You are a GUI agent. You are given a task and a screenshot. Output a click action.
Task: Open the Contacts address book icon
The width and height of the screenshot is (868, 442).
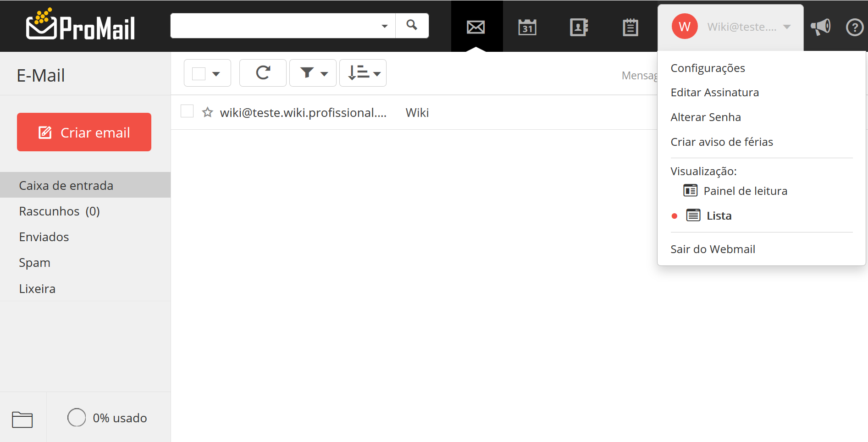(579, 27)
